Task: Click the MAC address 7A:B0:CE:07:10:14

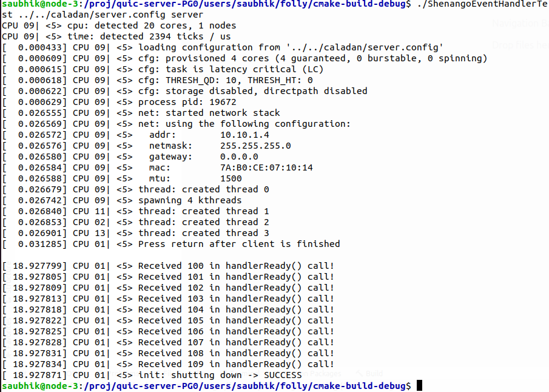Action: pyautogui.click(x=266, y=168)
